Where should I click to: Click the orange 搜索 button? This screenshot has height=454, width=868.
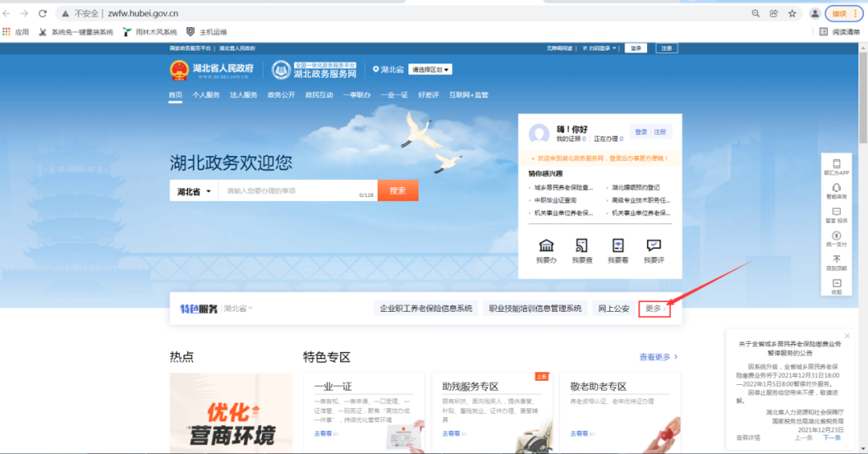pos(397,190)
